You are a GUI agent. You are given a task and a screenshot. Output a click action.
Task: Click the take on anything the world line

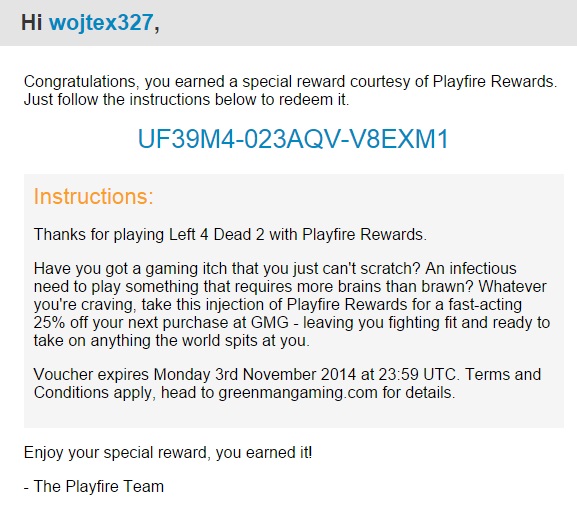pyautogui.click(x=171, y=341)
